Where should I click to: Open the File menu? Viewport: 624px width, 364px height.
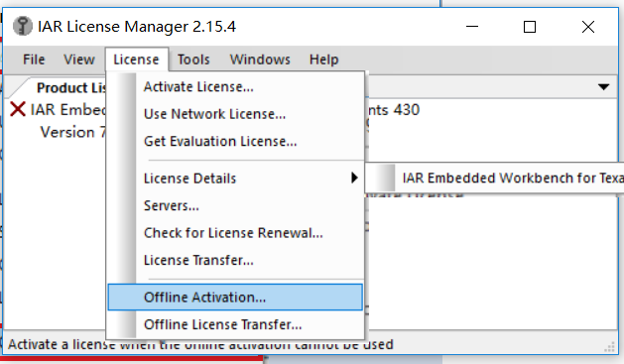tap(34, 60)
